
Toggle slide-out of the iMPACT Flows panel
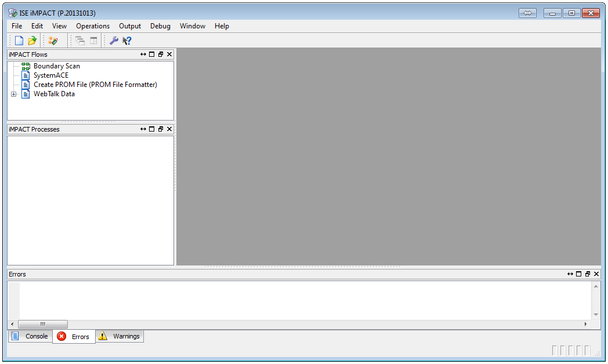tap(143, 54)
